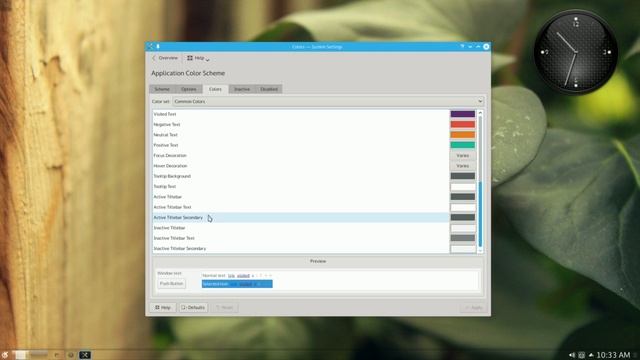Open the Tooltip Text color swatch
640x360 pixels.
click(462, 187)
